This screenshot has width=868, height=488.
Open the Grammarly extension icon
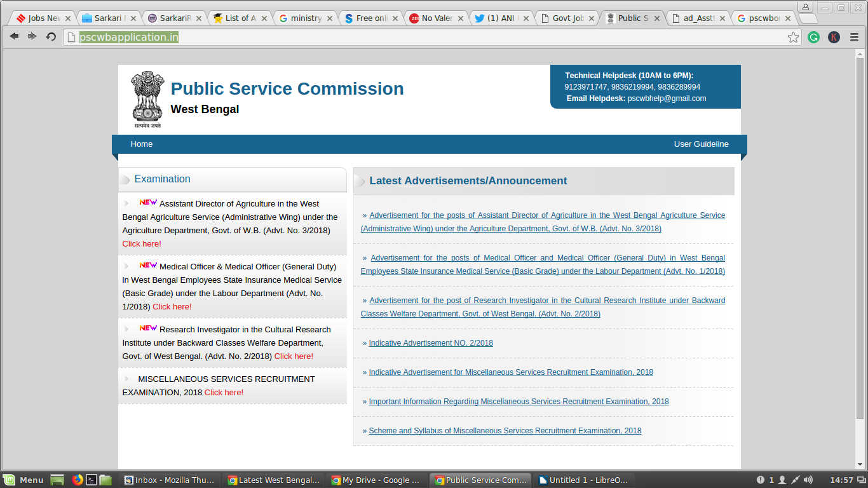click(x=813, y=37)
